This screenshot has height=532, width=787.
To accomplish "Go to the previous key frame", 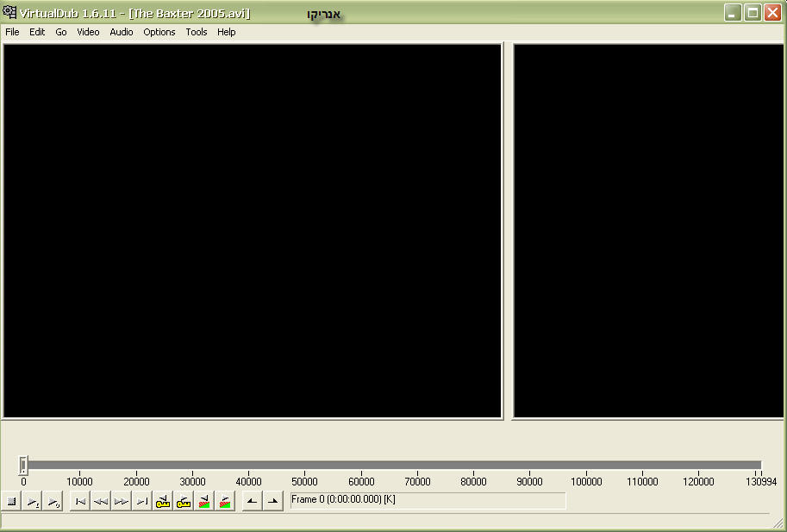I will [x=163, y=501].
